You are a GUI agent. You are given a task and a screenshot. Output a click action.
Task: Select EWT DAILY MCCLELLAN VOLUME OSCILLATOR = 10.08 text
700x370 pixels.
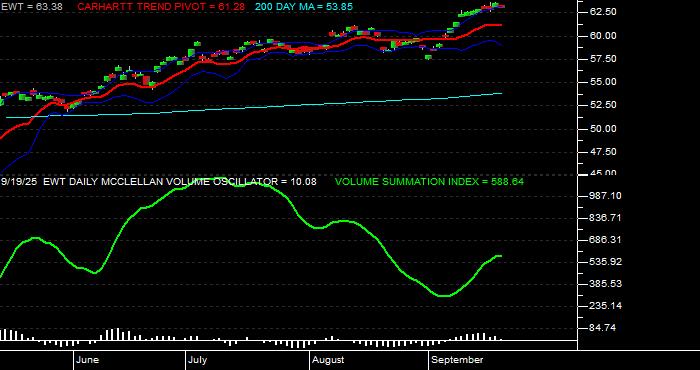coord(180,182)
